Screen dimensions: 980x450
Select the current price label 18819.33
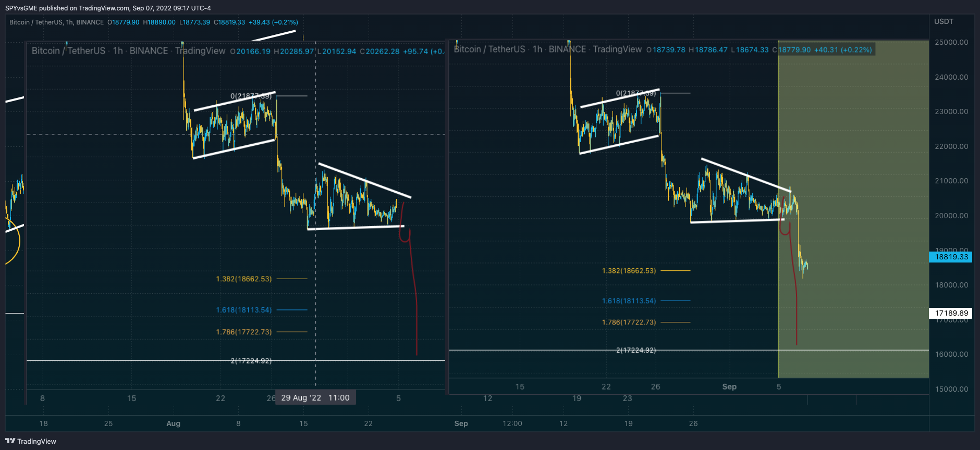951,257
